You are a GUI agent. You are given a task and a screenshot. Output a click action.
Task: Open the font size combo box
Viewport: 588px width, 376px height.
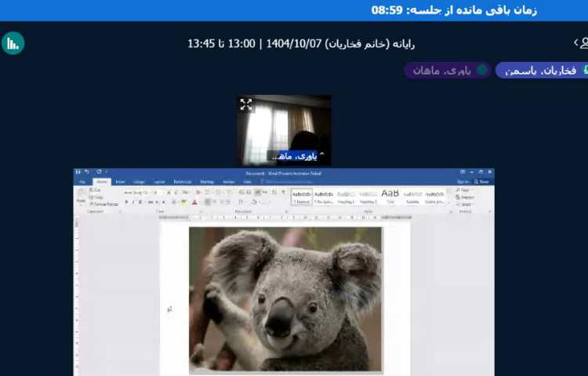[158, 193]
